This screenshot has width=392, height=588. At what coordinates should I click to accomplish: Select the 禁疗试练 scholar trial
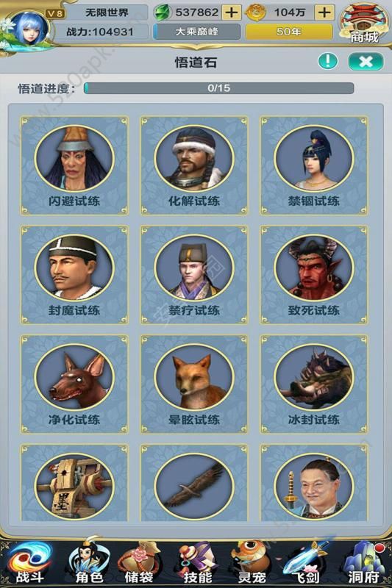(x=194, y=275)
